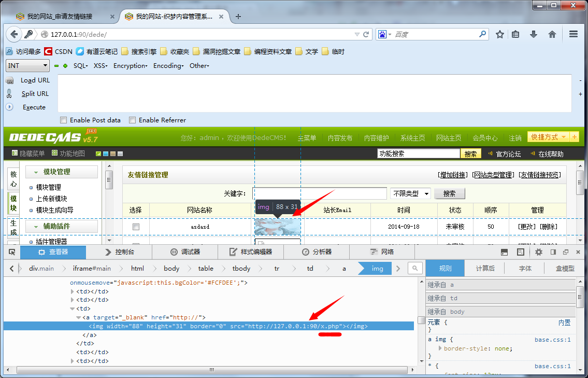Select the blue skin color swatch

[x=106, y=153]
